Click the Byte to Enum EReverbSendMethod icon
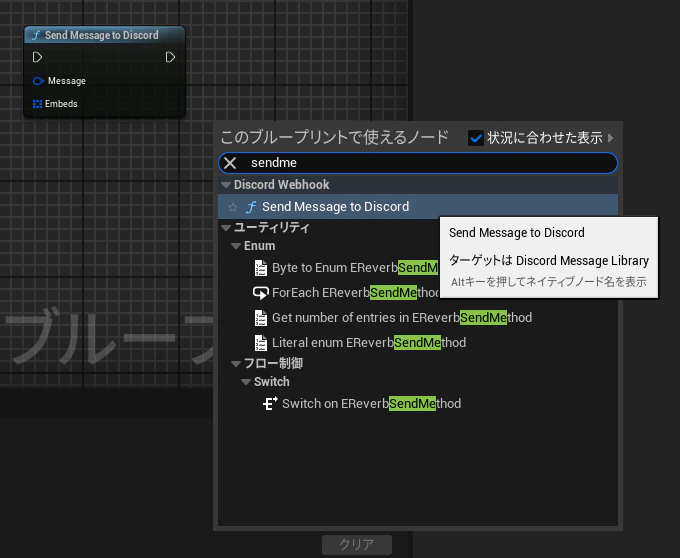 pyautogui.click(x=261, y=268)
